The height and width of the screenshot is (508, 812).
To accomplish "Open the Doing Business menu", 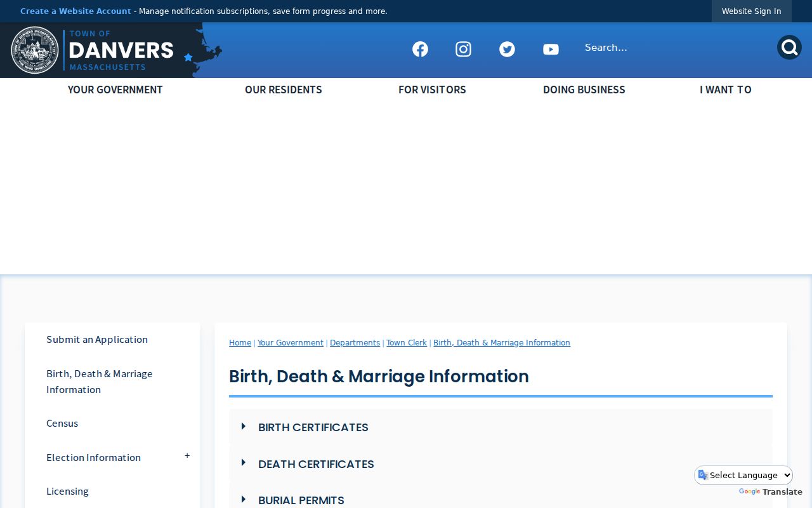I will (x=584, y=90).
